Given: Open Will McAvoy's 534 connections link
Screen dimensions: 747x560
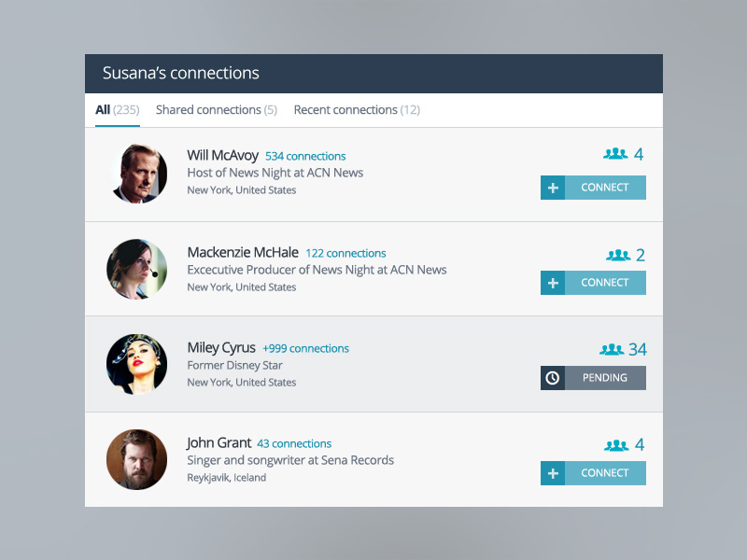Looking at the screenshot, I should click(305, 156).
